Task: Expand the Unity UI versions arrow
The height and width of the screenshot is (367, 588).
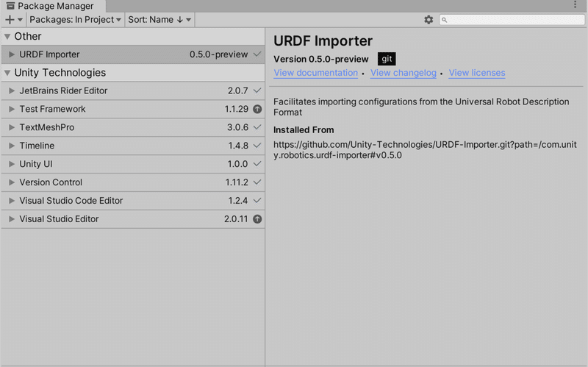Action: (x=12, y=164)
